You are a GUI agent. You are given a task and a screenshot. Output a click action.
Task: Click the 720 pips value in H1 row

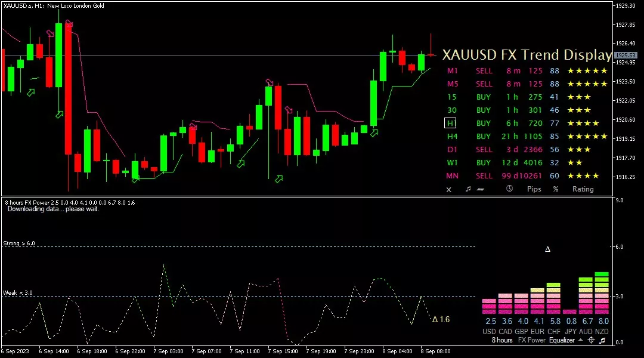click(x=535, y=124)
